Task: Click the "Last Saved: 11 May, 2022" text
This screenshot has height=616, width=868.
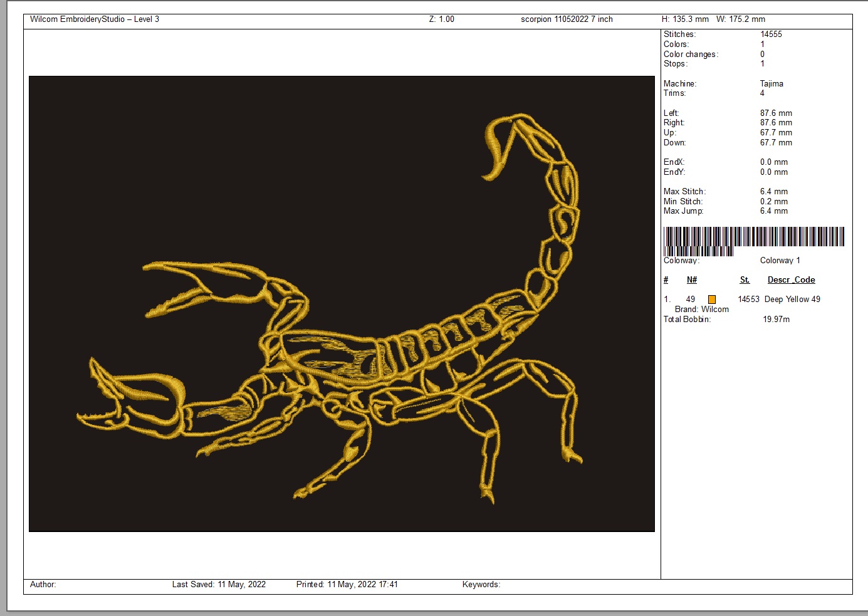Action: click(219, 585)
